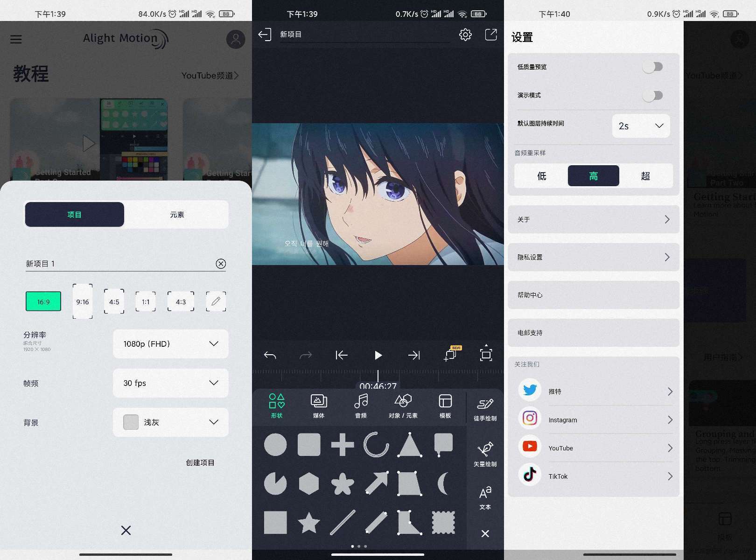Set audio resampling to low (低)
Screen dimensions: 756x560
tap(541, 175)
